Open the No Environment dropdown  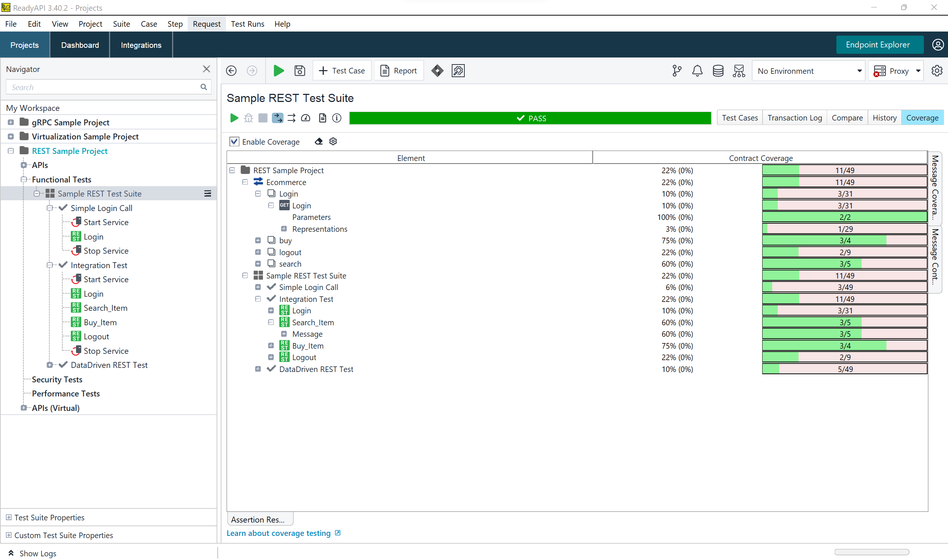tap(809, 71)
